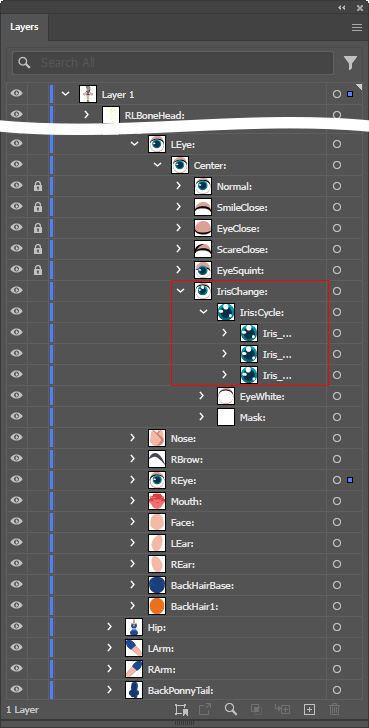Click Create New Layer plus icon
This screenshot has width=369, height=728.
point(309,709)
